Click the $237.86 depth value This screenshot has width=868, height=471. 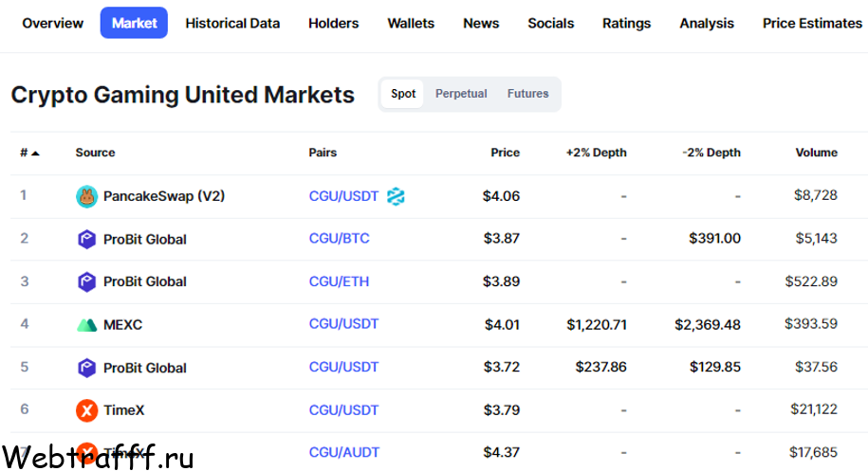click(600, 367)
